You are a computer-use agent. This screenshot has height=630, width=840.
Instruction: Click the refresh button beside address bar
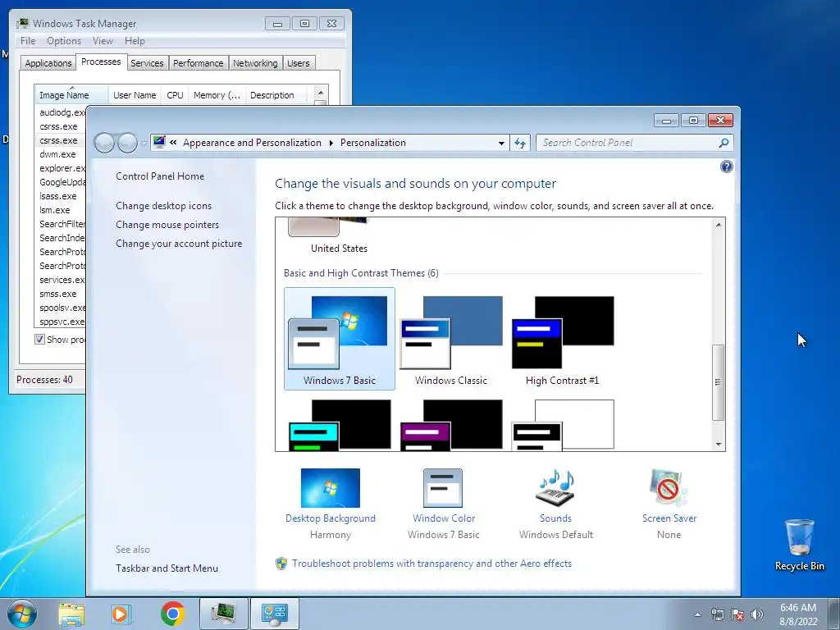(519, 143)
